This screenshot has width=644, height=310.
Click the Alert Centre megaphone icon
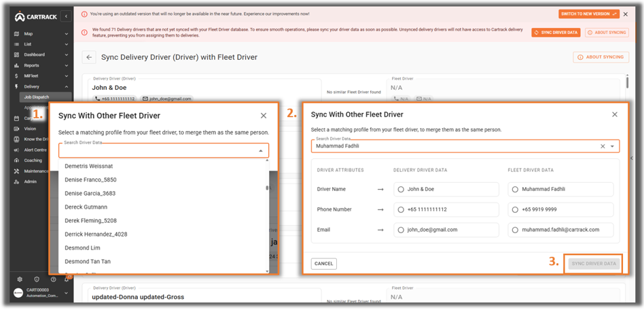(16, 150)
